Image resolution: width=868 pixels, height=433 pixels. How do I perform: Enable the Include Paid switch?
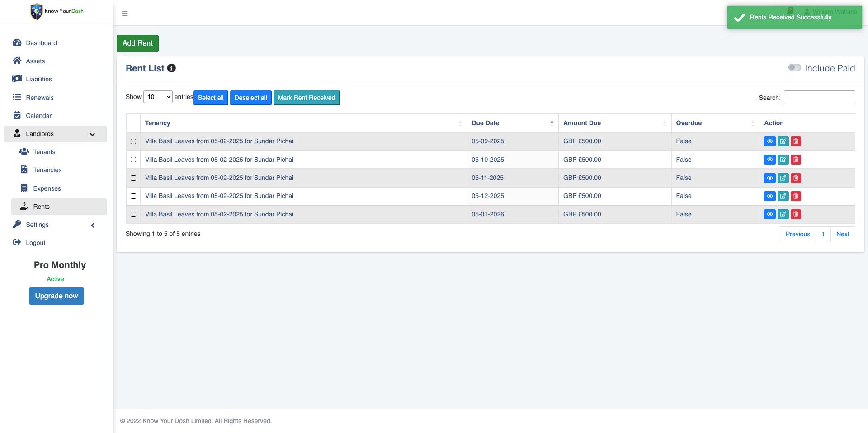(x=794, y=67)
